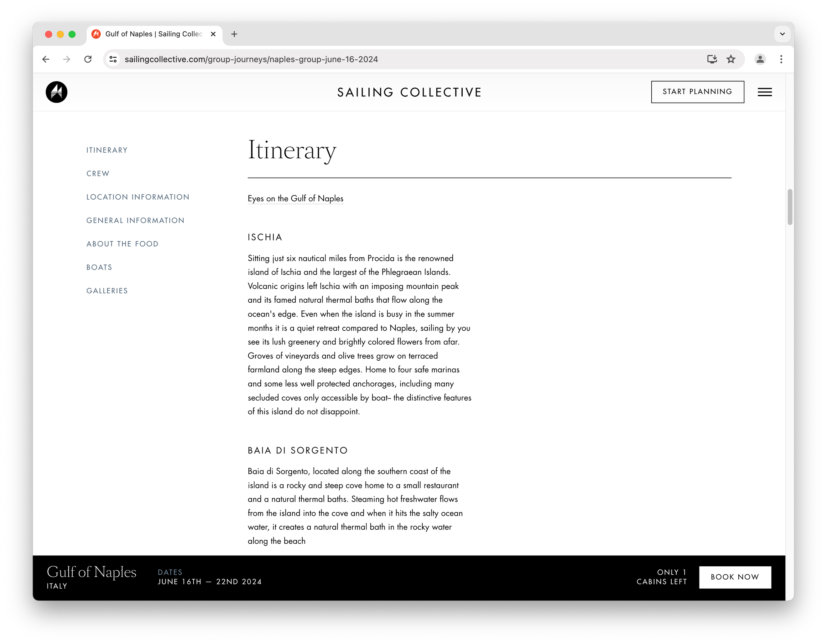Open Eyes on the Gulf of Naples link
The height and width of the screenshot is (644, 827).
pyautogui.click(x=295, y=198)
